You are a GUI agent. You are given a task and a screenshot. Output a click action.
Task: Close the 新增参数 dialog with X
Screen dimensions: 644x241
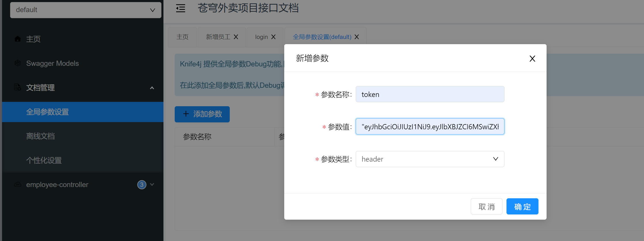point(532,59)
